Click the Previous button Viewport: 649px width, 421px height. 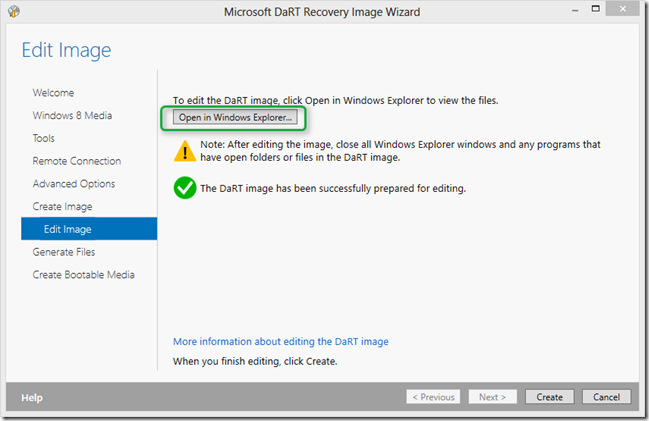433,397
